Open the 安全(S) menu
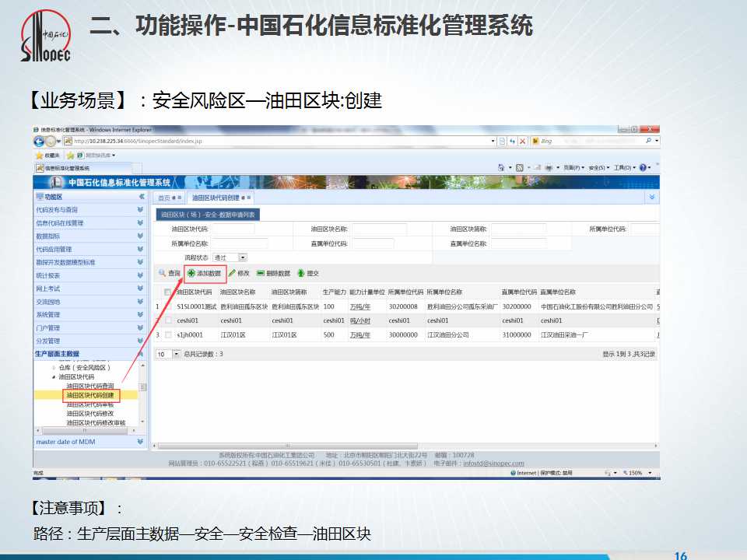 (x=599, y=168)
